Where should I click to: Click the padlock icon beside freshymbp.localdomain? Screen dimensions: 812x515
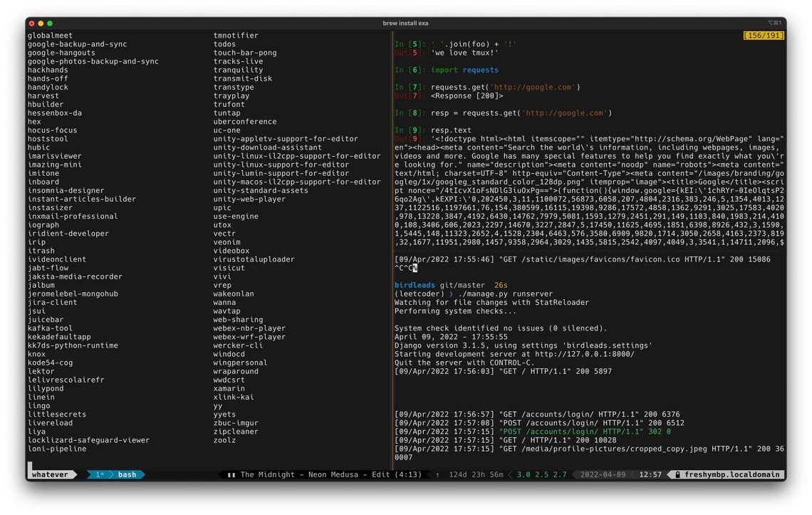[677, 474]
